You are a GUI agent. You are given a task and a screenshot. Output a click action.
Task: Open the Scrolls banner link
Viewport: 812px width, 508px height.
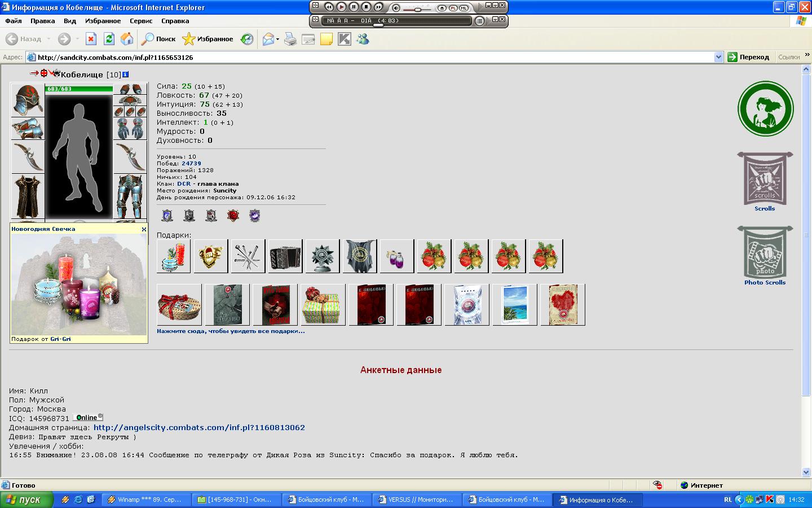point(765,182)
